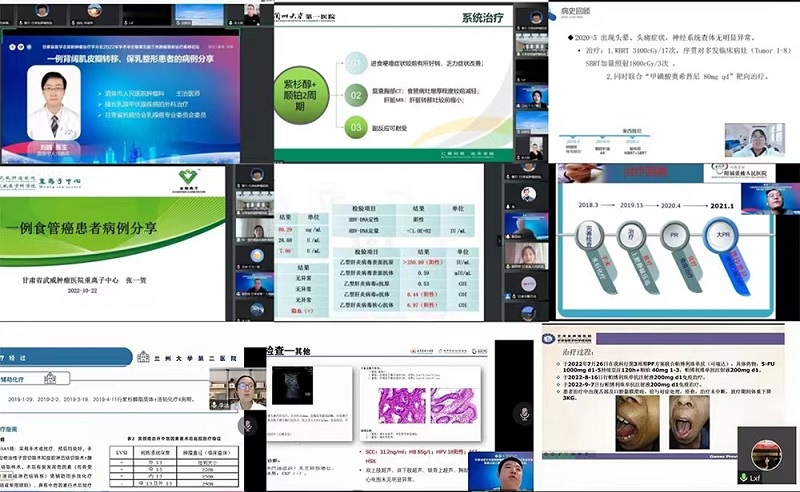Click the speaker video overlapping the timeline slide
The image size is (800, 492).
pos(770,199)
